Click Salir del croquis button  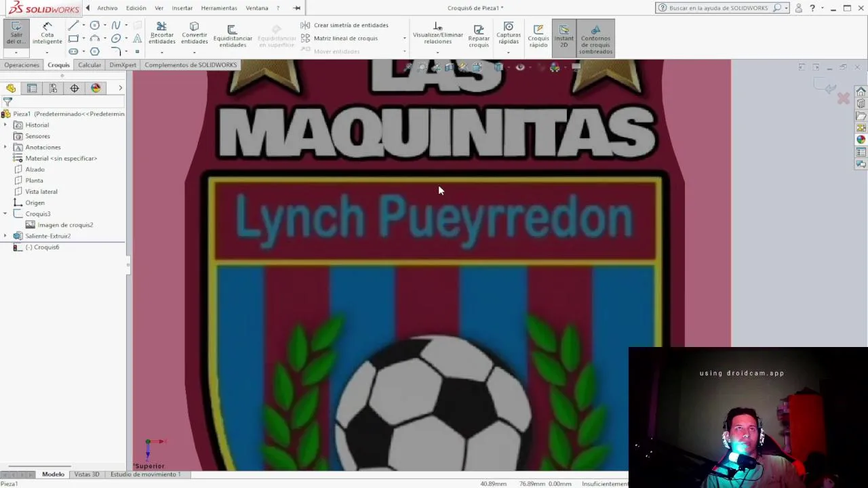pos(16,33)
